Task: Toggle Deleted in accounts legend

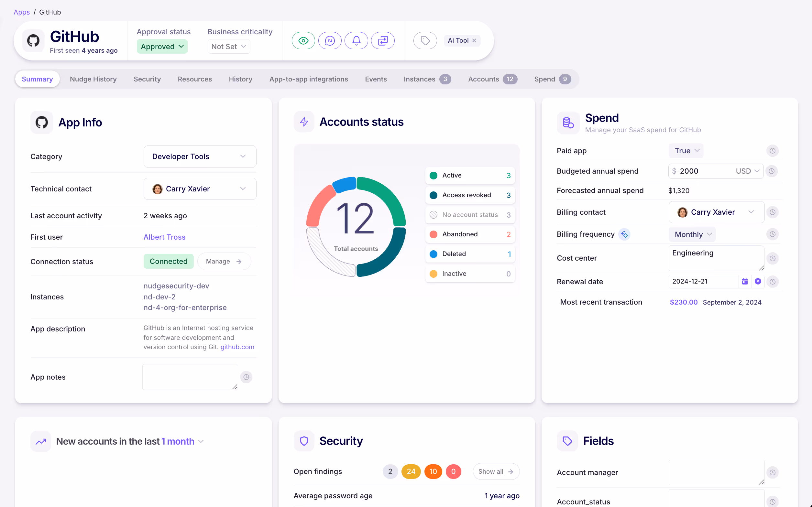Action: [x=470, y=254]
